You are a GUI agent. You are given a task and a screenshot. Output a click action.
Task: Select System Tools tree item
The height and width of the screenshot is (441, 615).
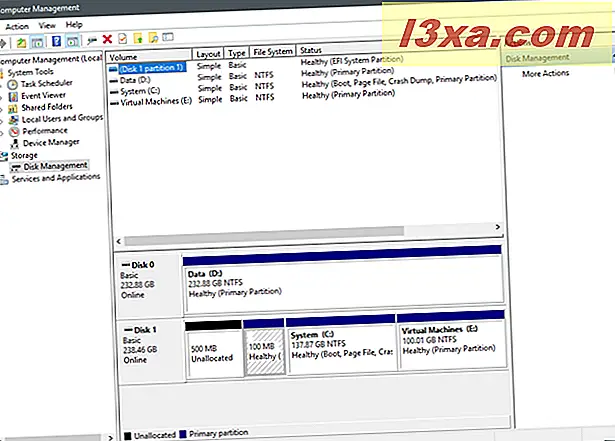(30, 72)
